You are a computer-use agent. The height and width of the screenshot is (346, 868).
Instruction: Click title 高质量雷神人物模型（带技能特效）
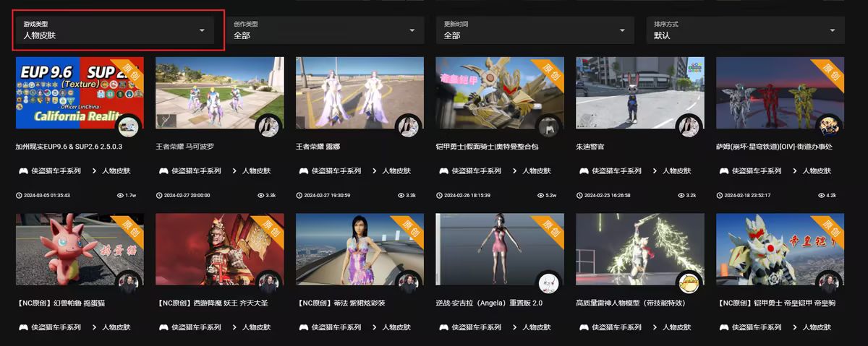630,303
